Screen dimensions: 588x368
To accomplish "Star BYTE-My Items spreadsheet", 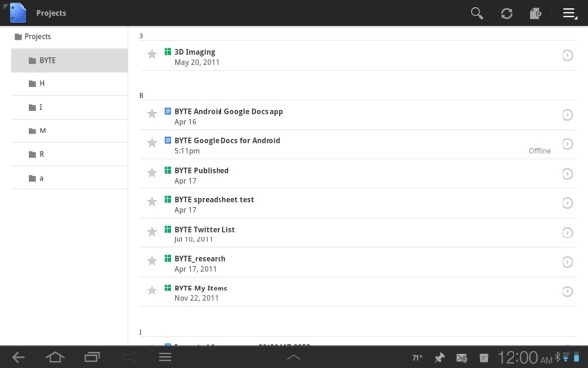I will click(x=152, y=290).
